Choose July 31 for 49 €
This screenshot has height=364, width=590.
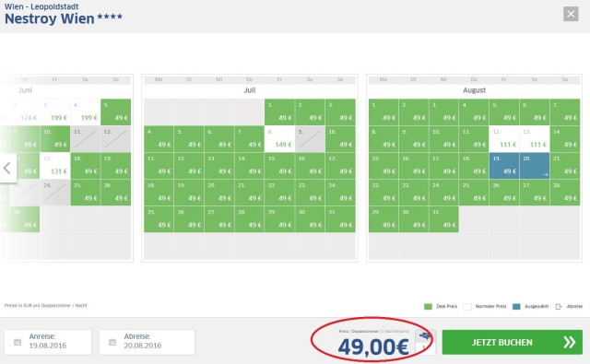coord(340,219)
